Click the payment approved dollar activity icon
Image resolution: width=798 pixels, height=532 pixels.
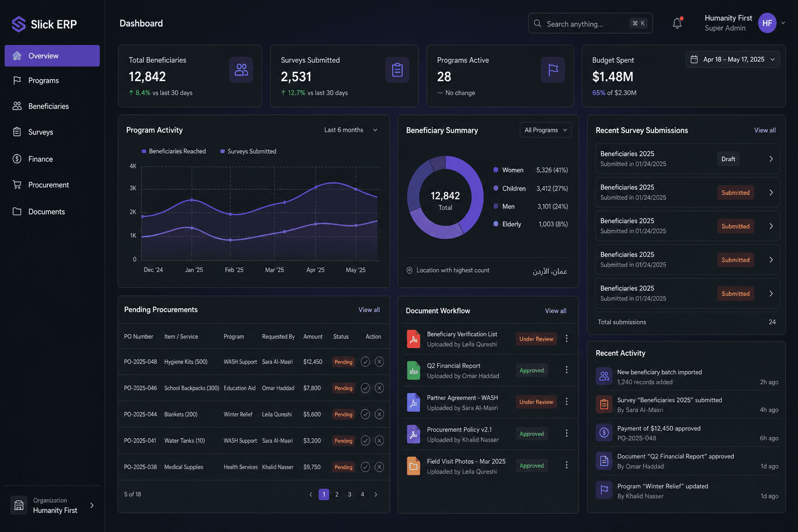[x=604, y=432]
